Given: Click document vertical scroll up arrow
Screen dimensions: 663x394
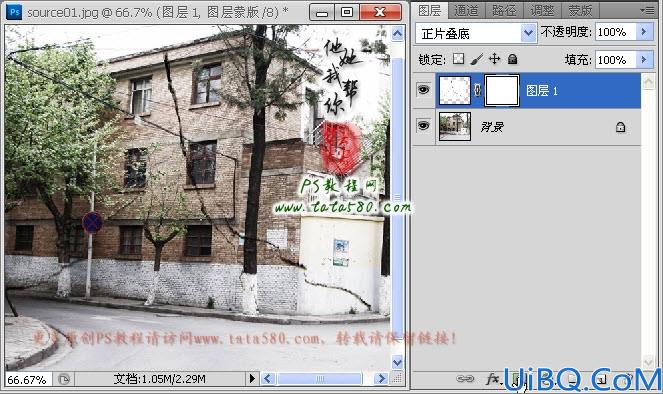Looking at the screenshot, I should [397, 33].
